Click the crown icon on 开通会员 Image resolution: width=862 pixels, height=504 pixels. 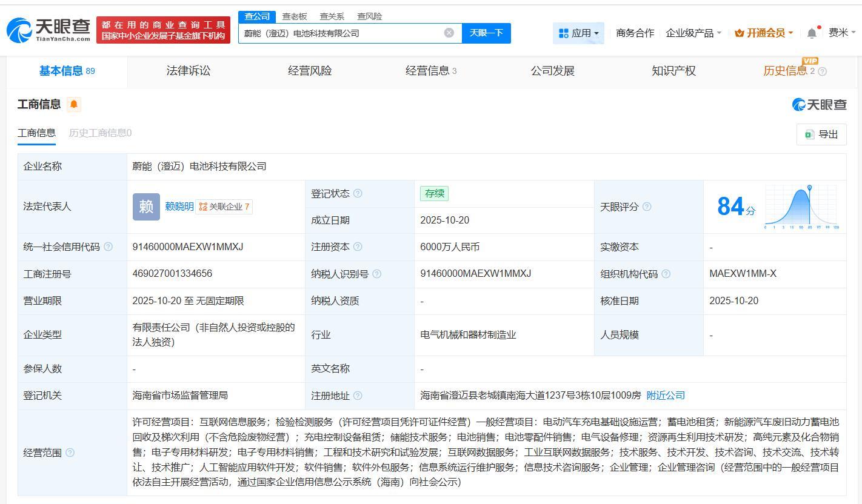point(740,33)
